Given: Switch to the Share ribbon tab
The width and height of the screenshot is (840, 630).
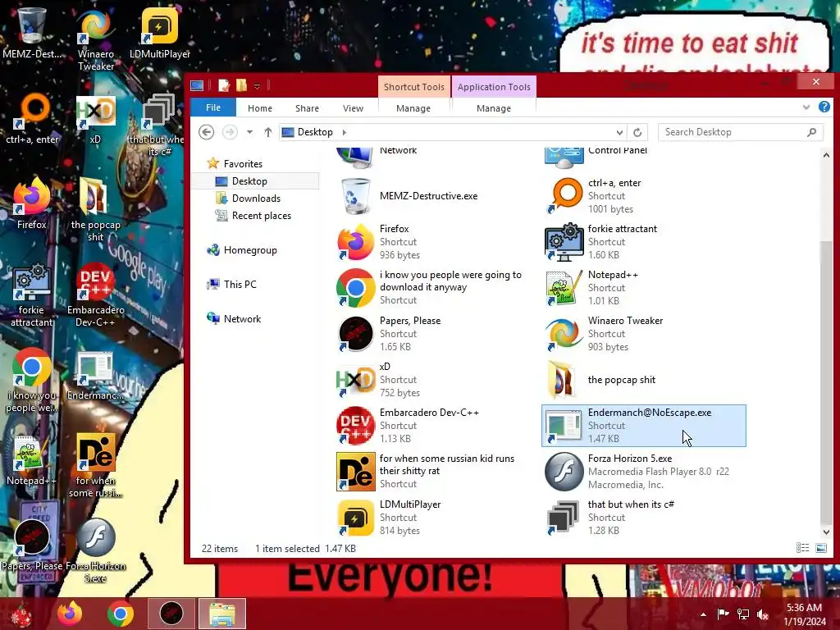Looking at the screenshot, I should coord(307,108).
